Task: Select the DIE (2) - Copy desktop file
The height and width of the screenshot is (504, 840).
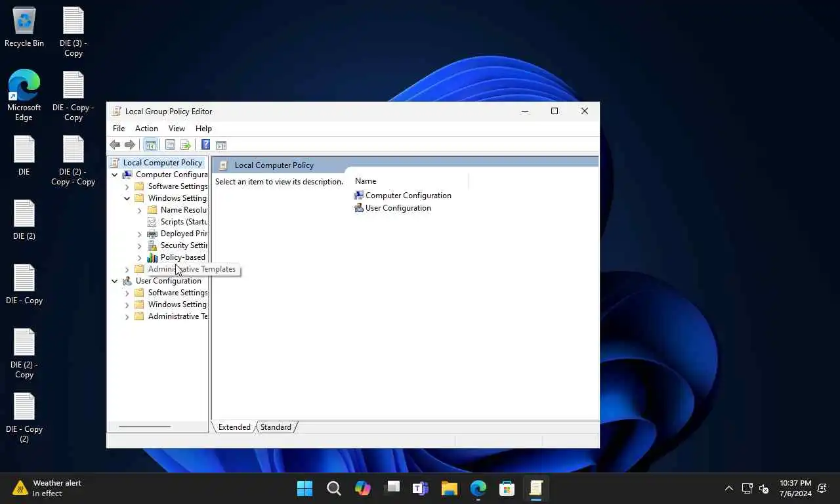Action: pyautogui.click(x=24, y=354)
